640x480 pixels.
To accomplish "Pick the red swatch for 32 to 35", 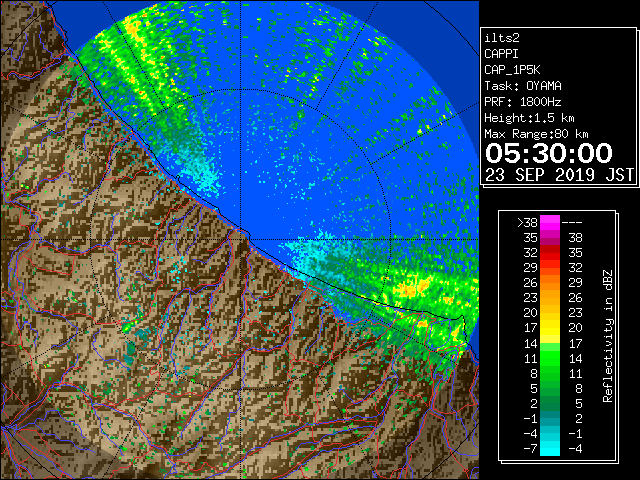I will 550,253.
